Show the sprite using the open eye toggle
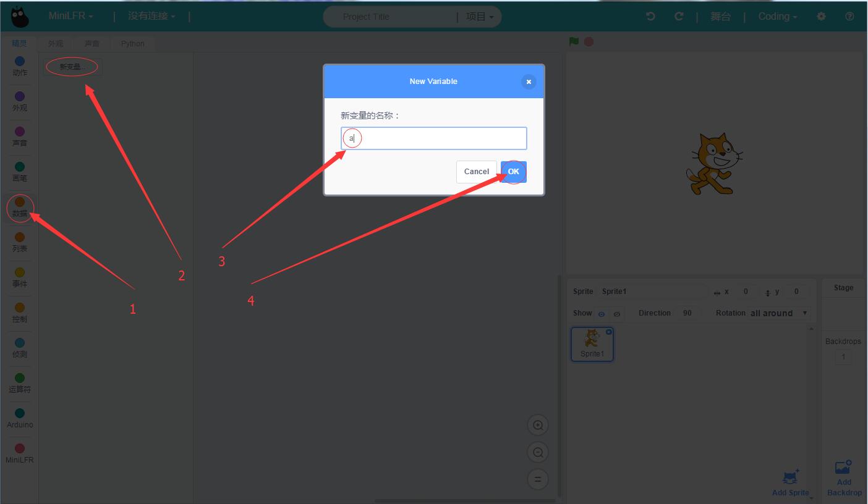Image resolution: width=868 pixels, height=504 pixels. point(601,314)
